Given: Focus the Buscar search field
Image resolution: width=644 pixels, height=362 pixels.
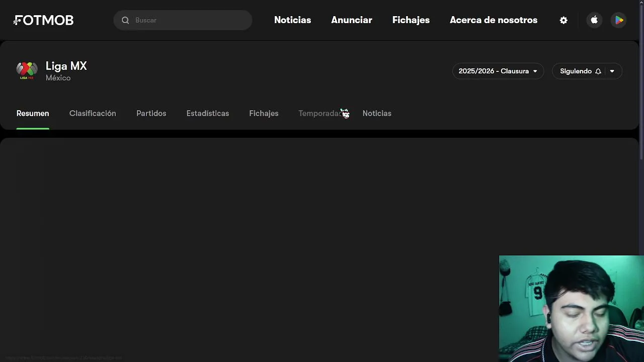Looking at the screenshot, I should click(183, 20).
